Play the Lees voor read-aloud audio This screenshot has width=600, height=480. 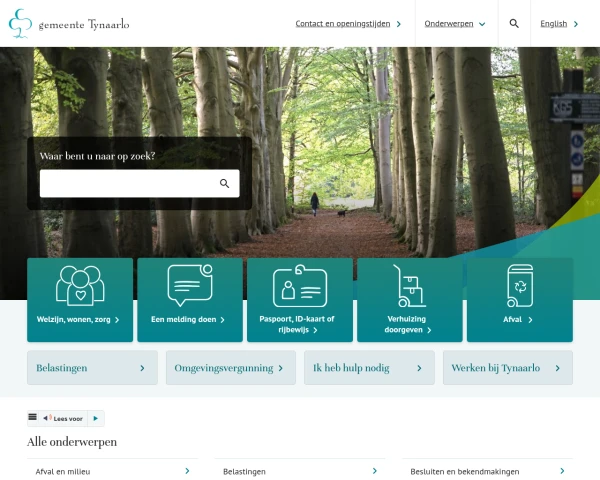(96, 418)
